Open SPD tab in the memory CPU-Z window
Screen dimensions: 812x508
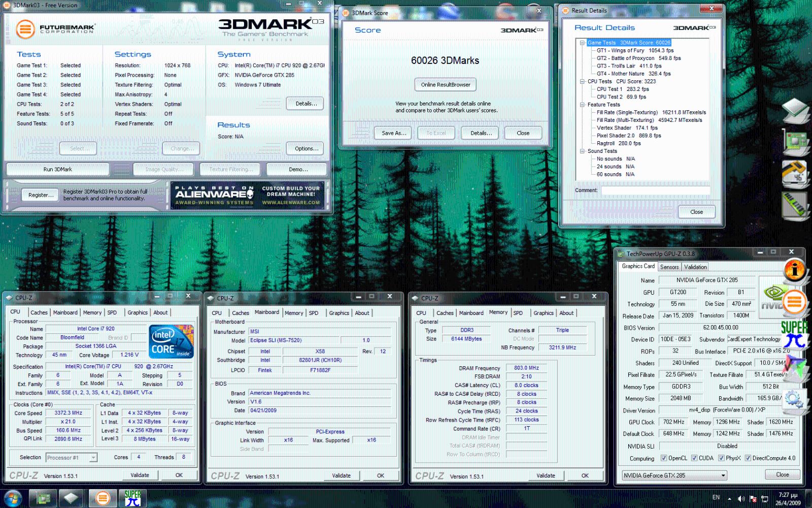(518, 313)
